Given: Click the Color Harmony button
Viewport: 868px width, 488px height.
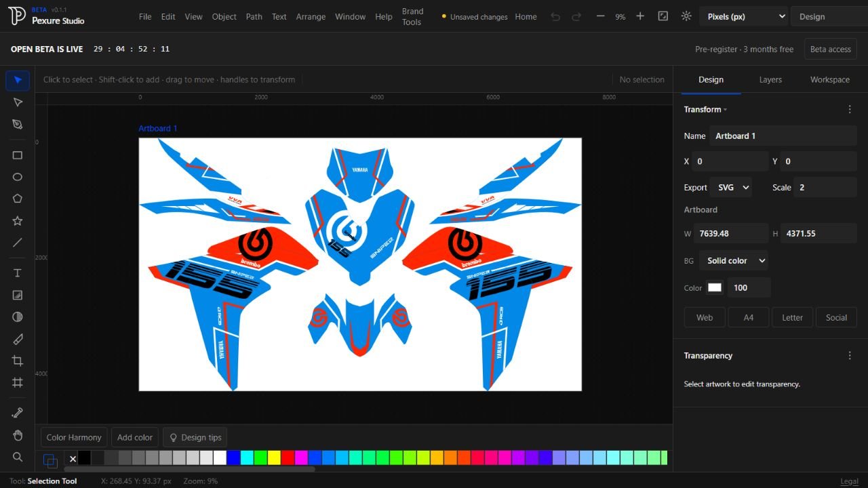Looking at the screenshot, I should tap(74, 437).
